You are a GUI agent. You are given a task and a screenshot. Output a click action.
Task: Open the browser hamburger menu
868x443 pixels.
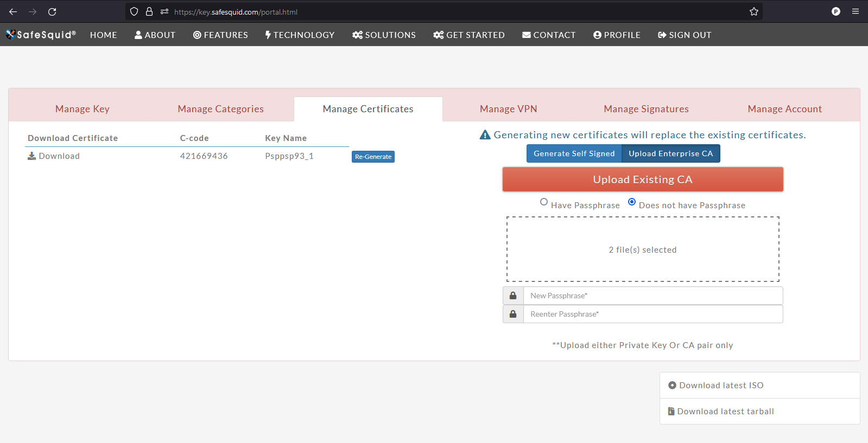click(856, 11)
